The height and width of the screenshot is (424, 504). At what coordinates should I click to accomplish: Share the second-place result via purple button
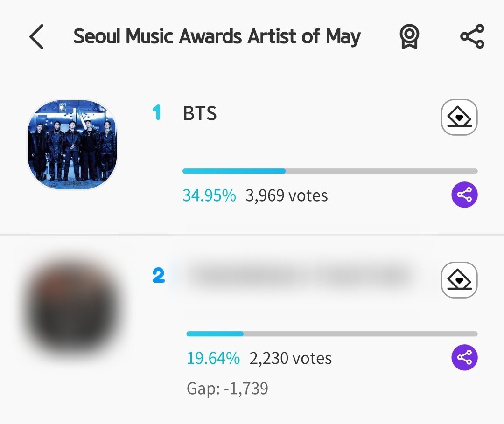(x=464, y=357)
